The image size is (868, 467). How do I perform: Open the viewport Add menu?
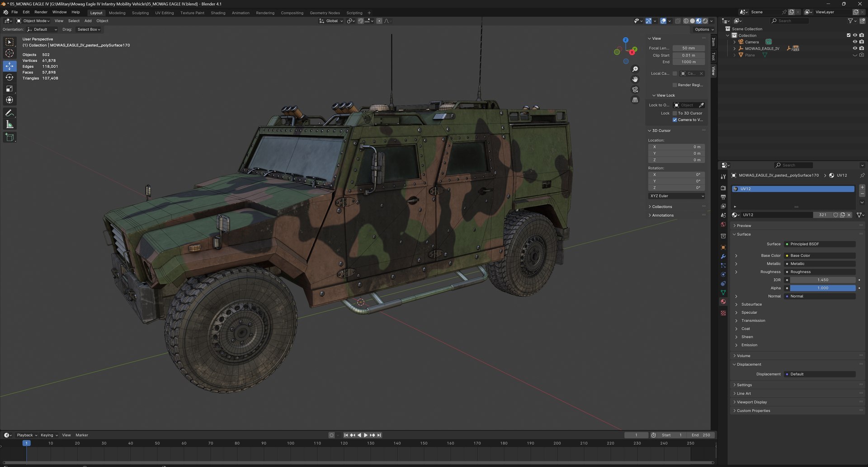(x=88, y=21)
